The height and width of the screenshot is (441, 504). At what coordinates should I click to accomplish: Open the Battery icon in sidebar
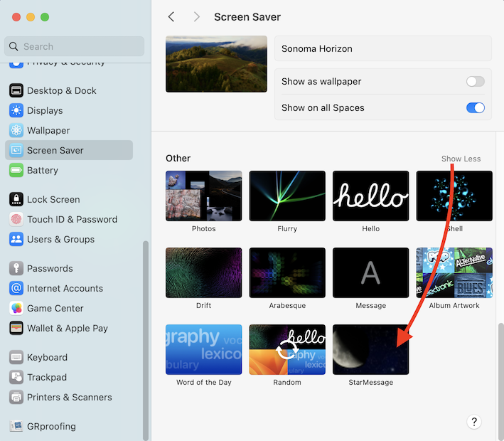[x=16, y=170]
